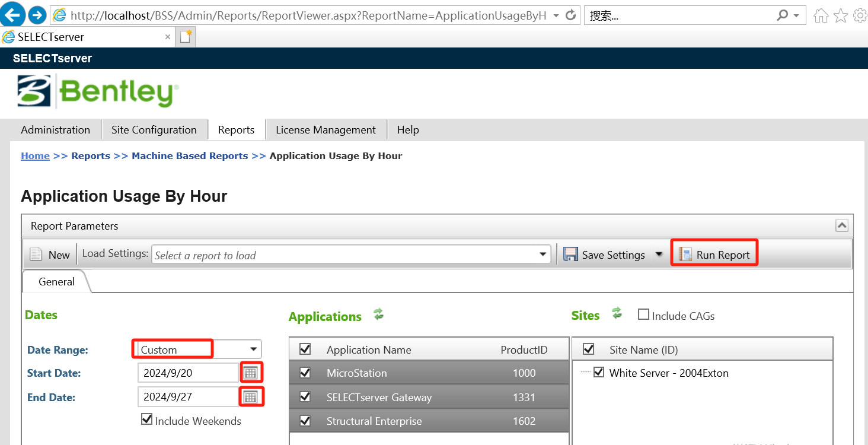The height and width of the screenshot is (445, 868).
Task: Click the ProductID column header
Action: click(x=524, y=350)
